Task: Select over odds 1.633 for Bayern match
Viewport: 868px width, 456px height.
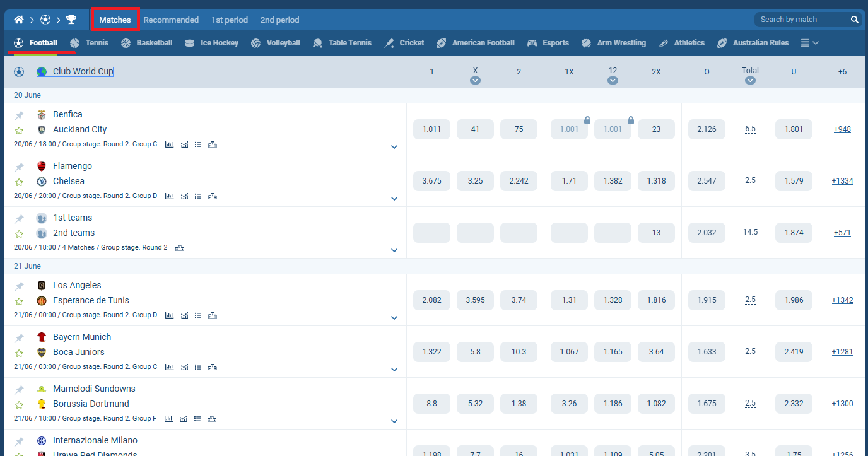Action: 707,352
